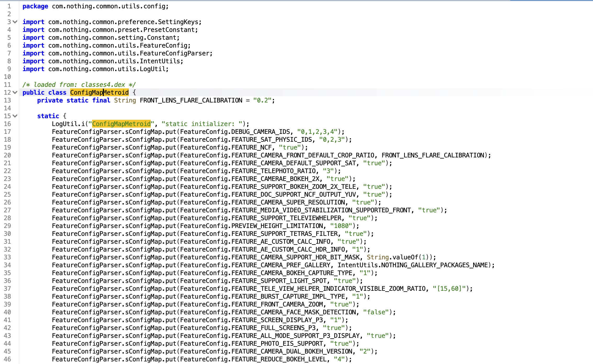Viewport: 593px width, 364px height.
Task: Click String.valueOf(1) on line 33
Action: [399, 257]
